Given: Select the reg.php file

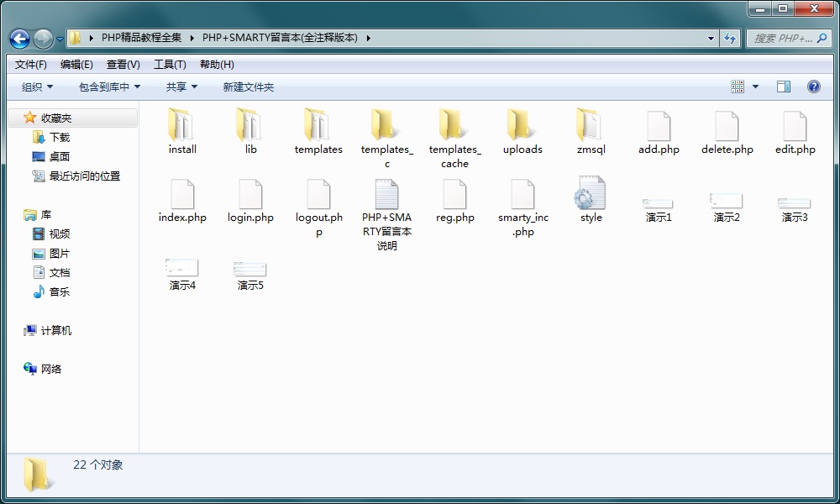Looking at the screenshot, I should pos(454,201).
